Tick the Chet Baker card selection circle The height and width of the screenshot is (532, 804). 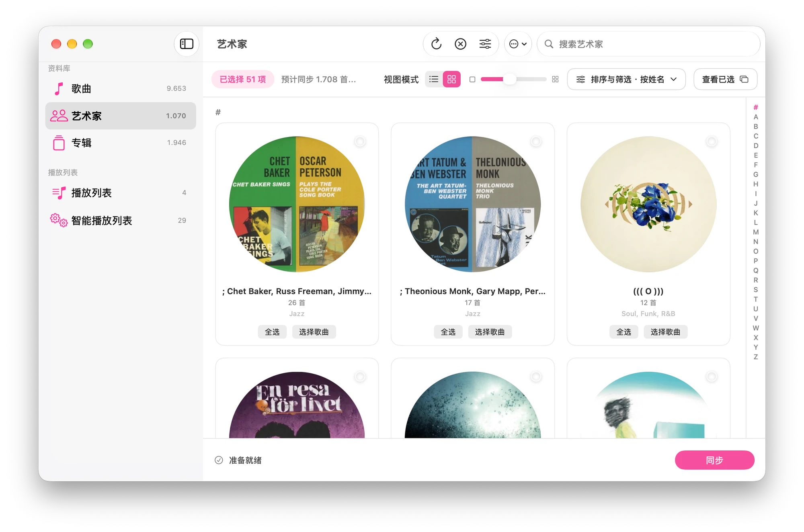360,141
